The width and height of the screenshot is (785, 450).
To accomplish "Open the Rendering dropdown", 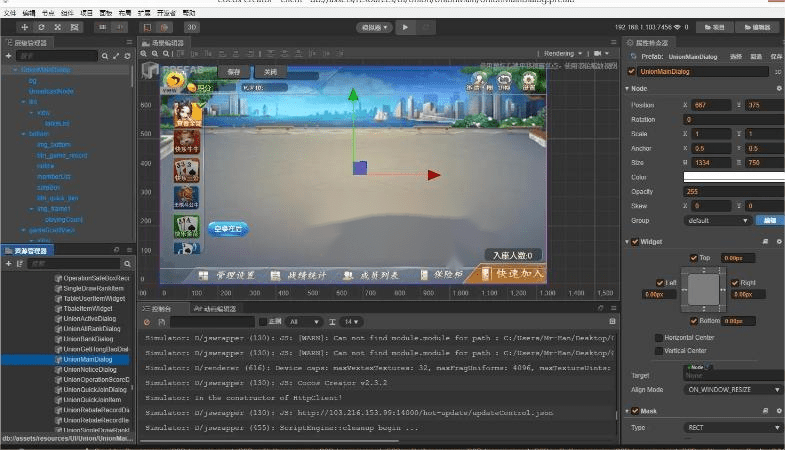I will tap(563, 53).
